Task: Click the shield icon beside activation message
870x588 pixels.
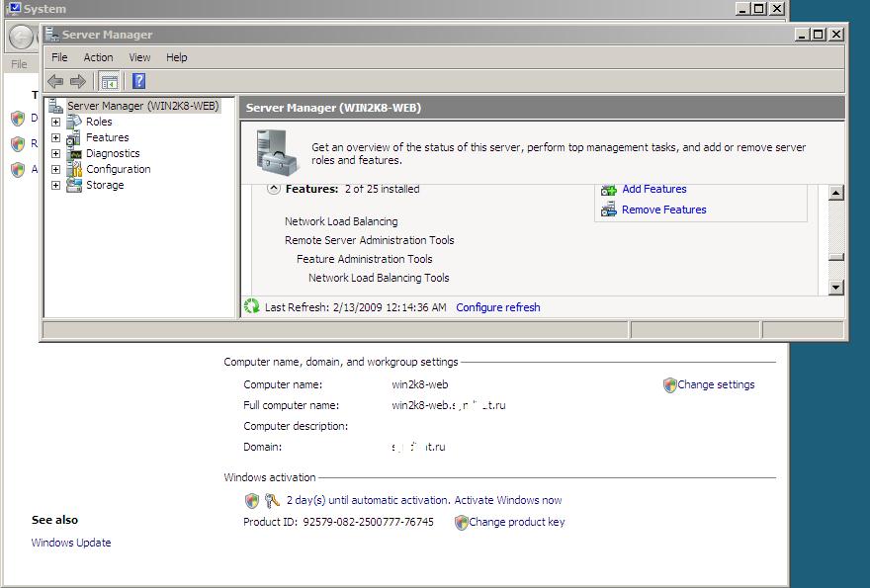Action: click(x=252, y=501)
